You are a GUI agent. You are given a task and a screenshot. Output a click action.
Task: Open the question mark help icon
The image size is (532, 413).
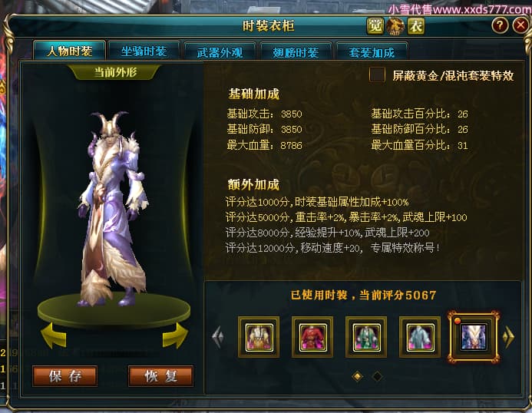500,25
